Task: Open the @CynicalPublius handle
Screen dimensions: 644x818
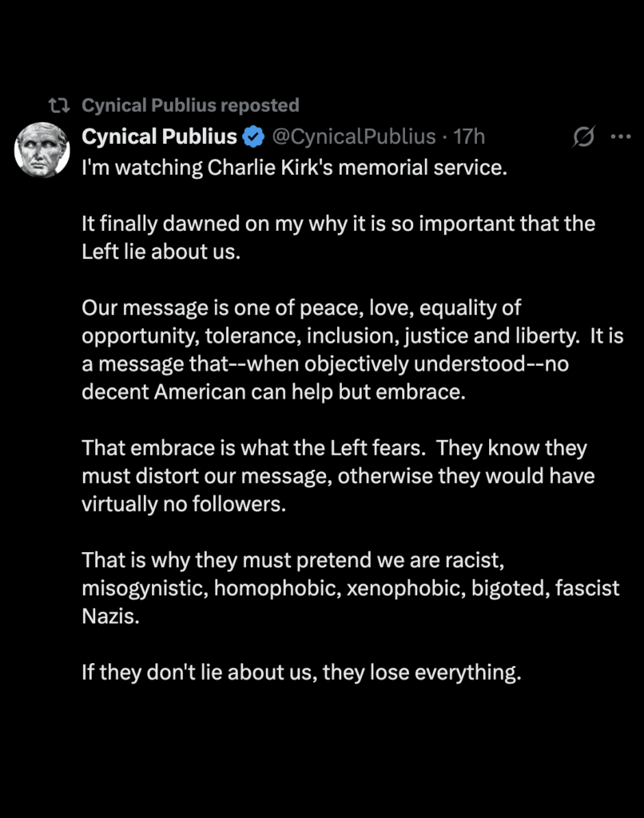Action: click(x=354, y=137)
